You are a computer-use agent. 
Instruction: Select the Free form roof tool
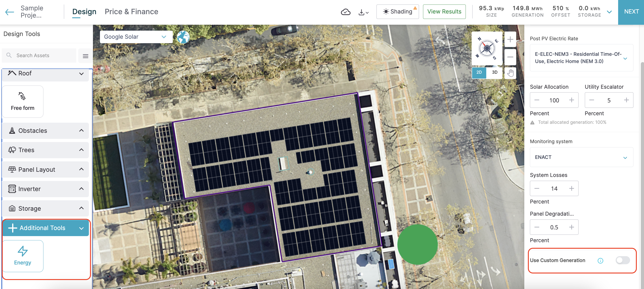23,102
